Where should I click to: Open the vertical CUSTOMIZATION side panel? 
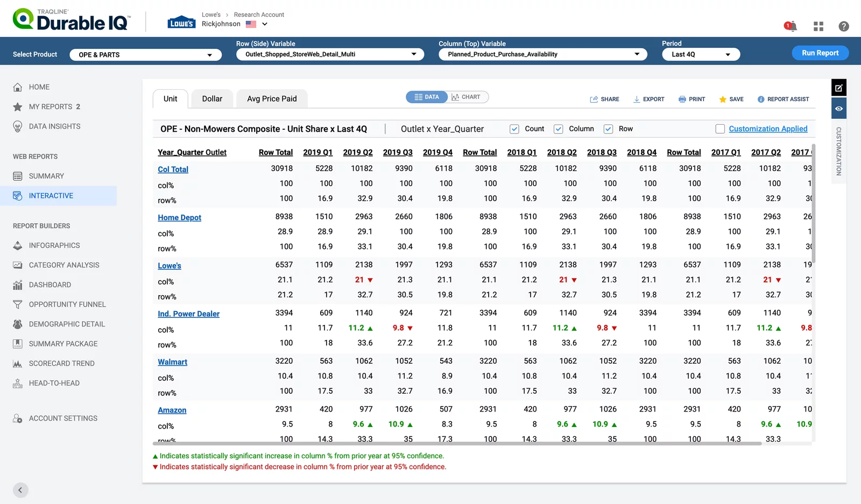(839, 152)
